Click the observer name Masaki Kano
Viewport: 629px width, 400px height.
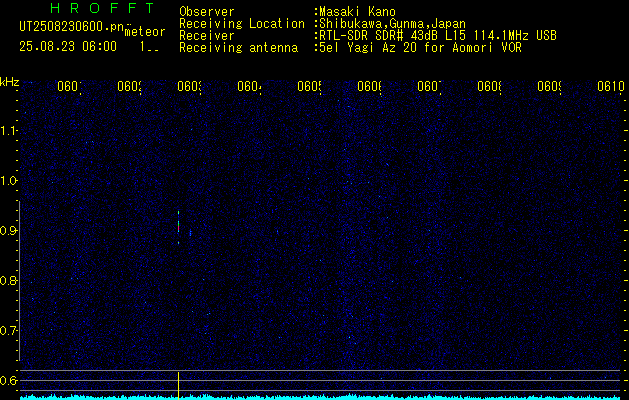tap(357, 12)
